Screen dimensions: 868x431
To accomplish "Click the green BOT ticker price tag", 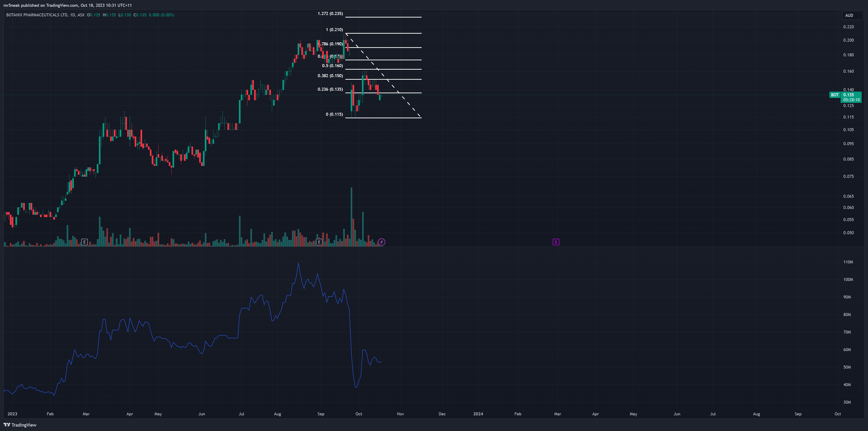I will (x=835, y=95).
